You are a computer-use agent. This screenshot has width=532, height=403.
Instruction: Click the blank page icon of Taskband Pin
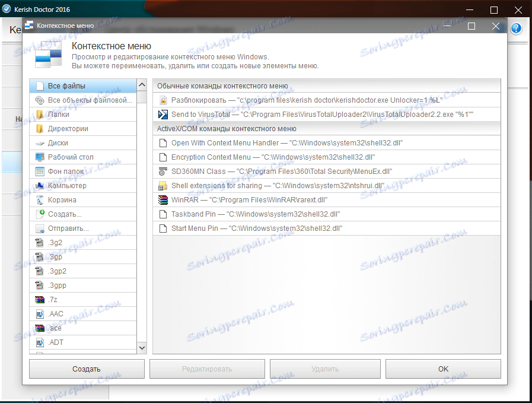coord(163,214)
